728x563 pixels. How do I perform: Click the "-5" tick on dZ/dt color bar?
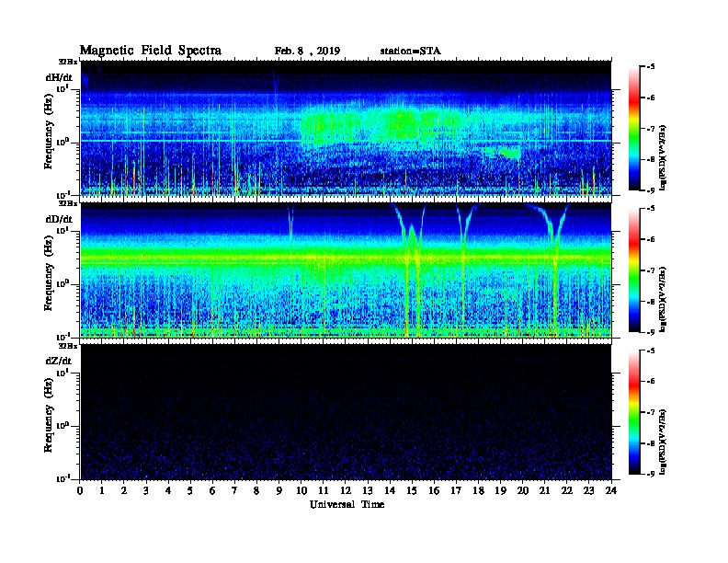pyautogui.click(x=650, y=350)
